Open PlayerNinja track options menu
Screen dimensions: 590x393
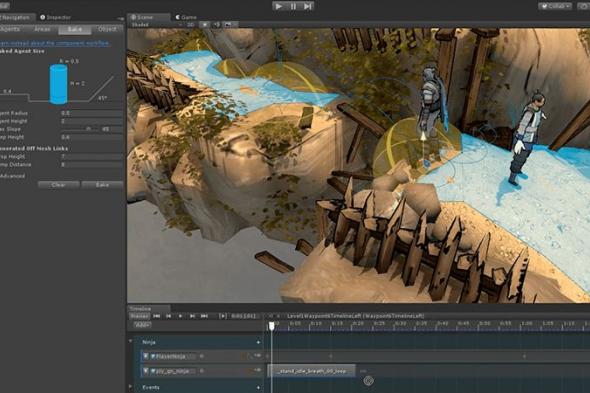click(258, 355)
